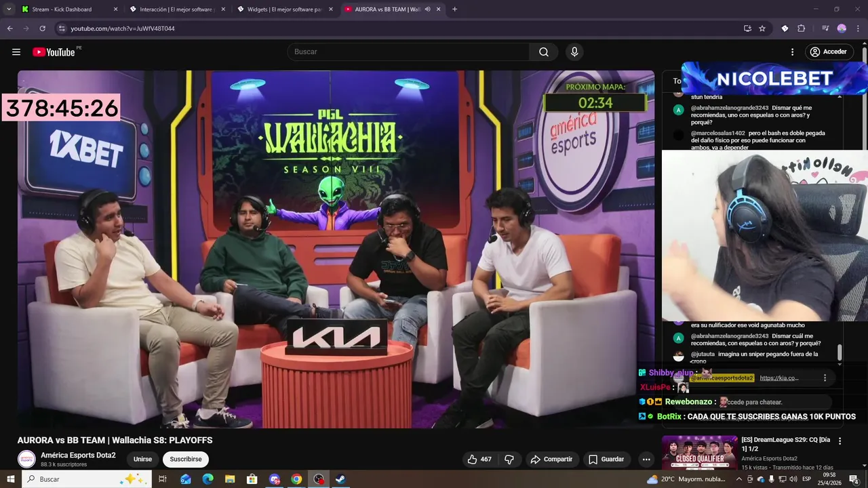Open Microsoft Edge from taskbar
868x488 pixels.
[208, 479]
